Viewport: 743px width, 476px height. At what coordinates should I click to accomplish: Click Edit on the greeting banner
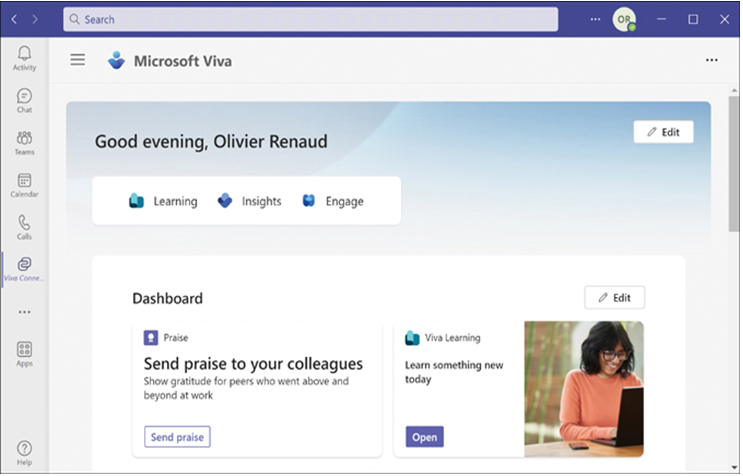click(663, 132)
